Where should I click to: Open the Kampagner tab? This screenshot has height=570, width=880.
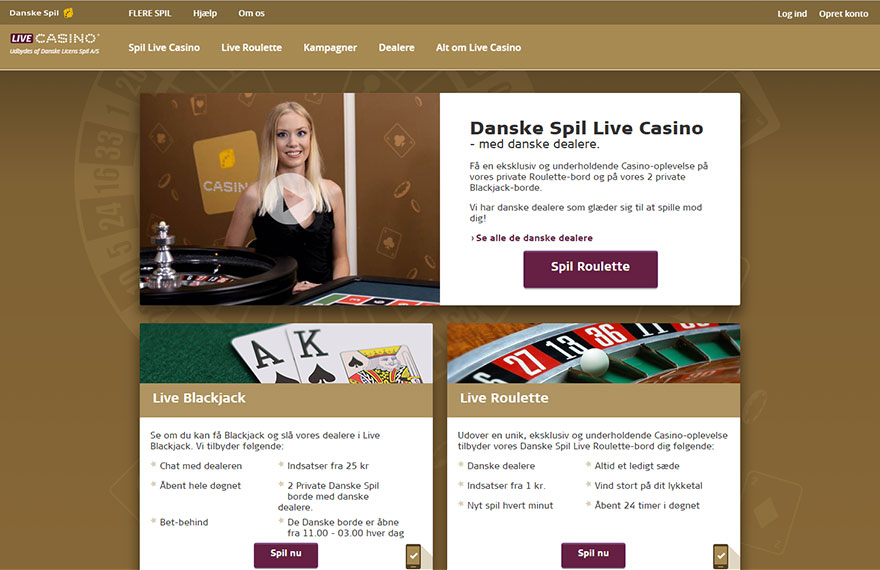(330, 48)
